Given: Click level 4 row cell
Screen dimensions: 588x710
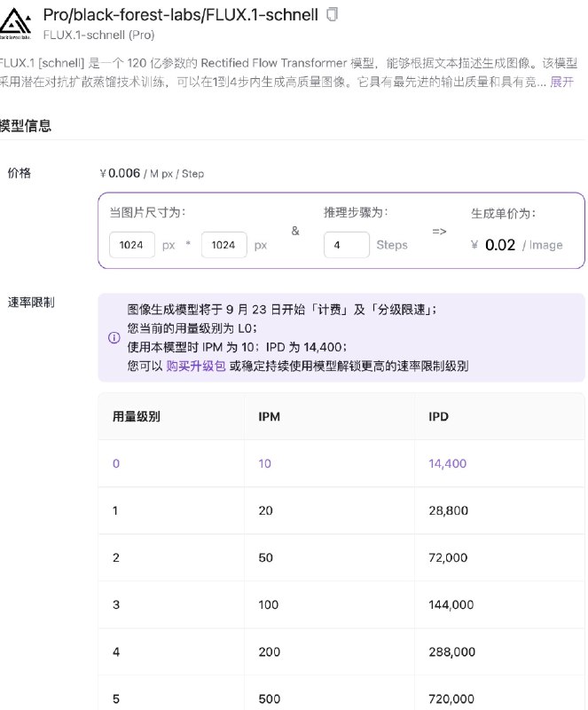Looking at the screenshot, I should (x=116, y=652).
